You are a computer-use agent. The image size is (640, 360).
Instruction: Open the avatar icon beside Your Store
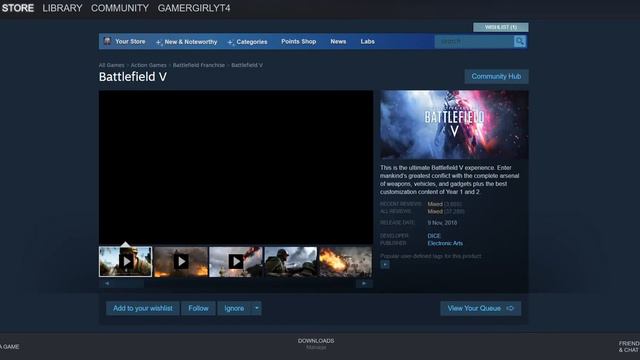[x=107, y=41]
